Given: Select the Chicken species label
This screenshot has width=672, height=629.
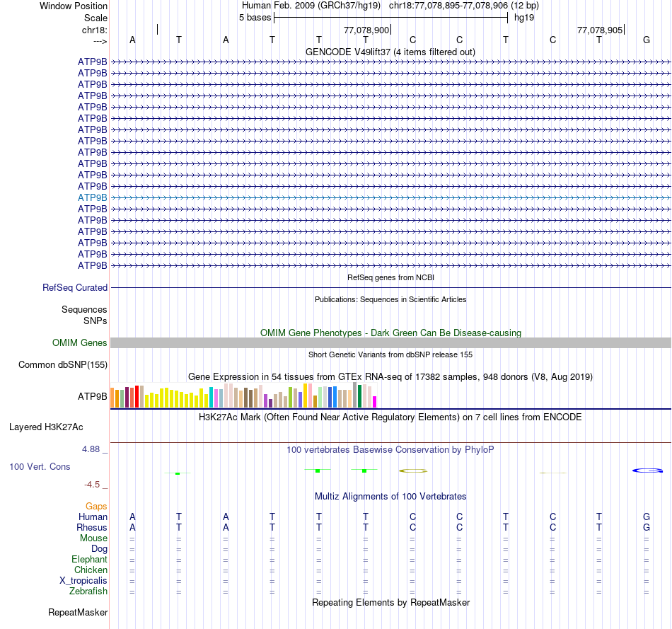Looking at the screenshot, I should [91, 570].
